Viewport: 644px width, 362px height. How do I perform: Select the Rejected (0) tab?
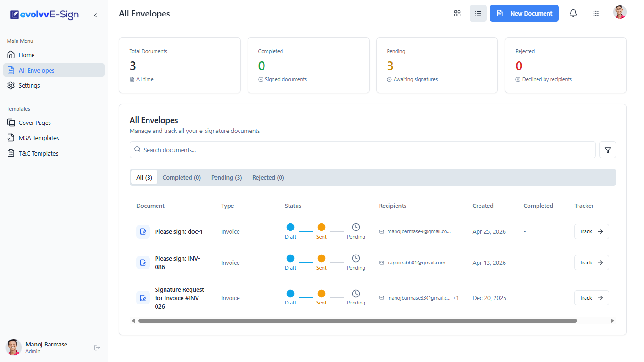click(268, 177)
